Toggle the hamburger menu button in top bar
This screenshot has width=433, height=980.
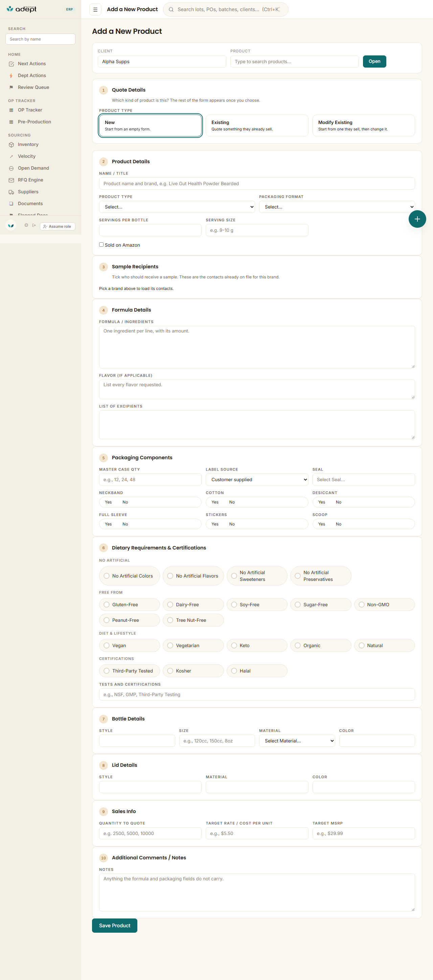tap(95, 9)
